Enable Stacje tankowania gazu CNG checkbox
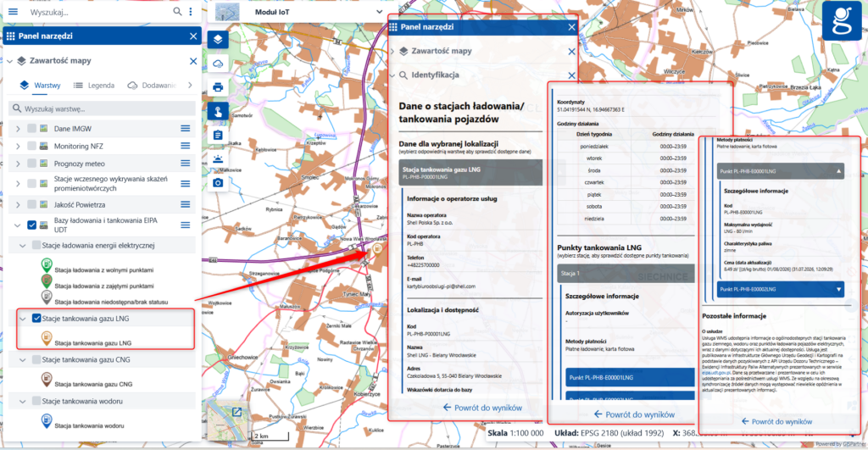868x450 pixels. pyautogui.click(x=36, y=360)
